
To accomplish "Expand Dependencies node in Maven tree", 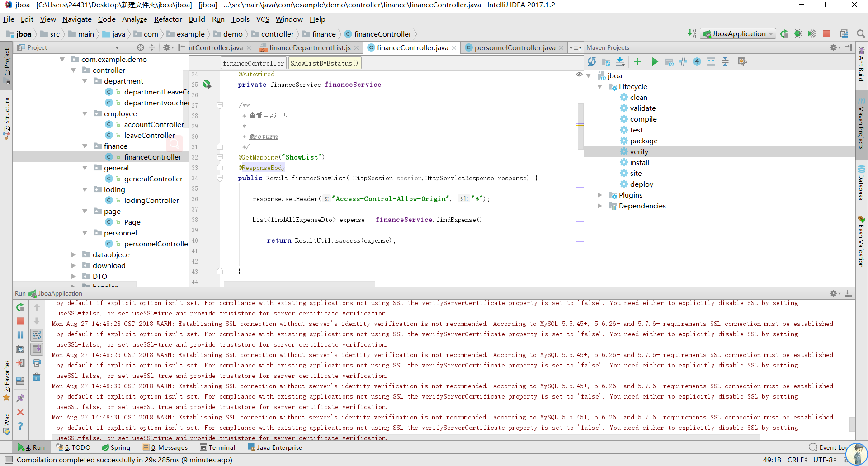I will pyautogui.click(x=600, y=206).
